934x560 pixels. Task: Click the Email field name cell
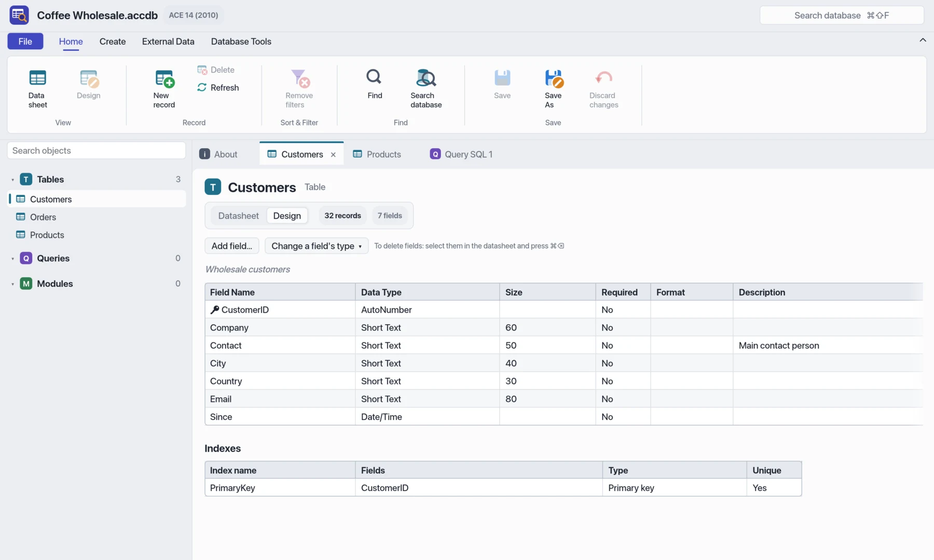click(x=280, y=399)
